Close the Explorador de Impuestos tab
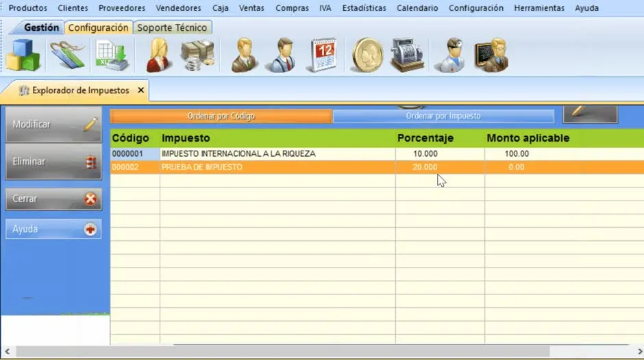 point(141,90)
